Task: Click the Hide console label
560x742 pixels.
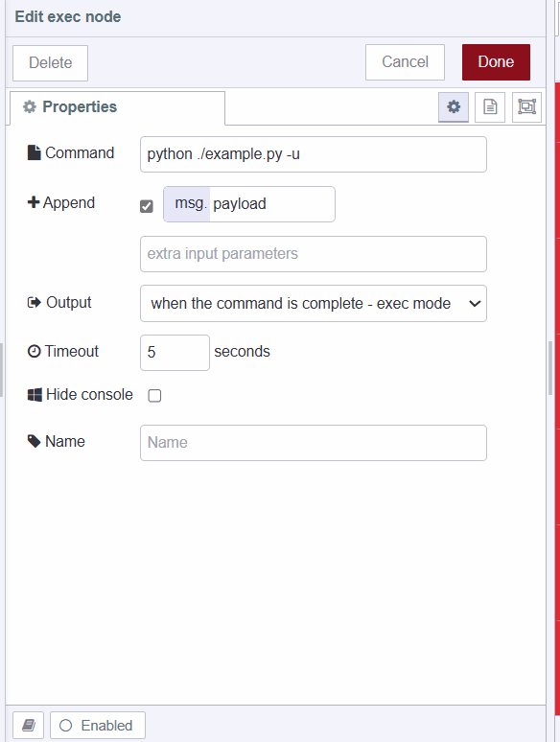Action: (x=89, y=395)
